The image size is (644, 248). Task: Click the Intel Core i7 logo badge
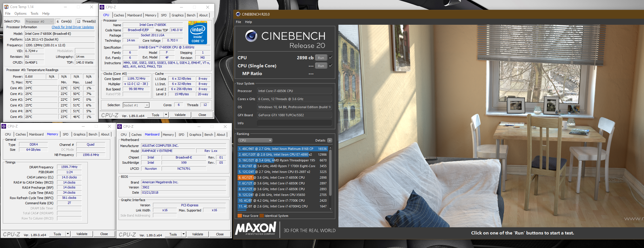point(198,33)
